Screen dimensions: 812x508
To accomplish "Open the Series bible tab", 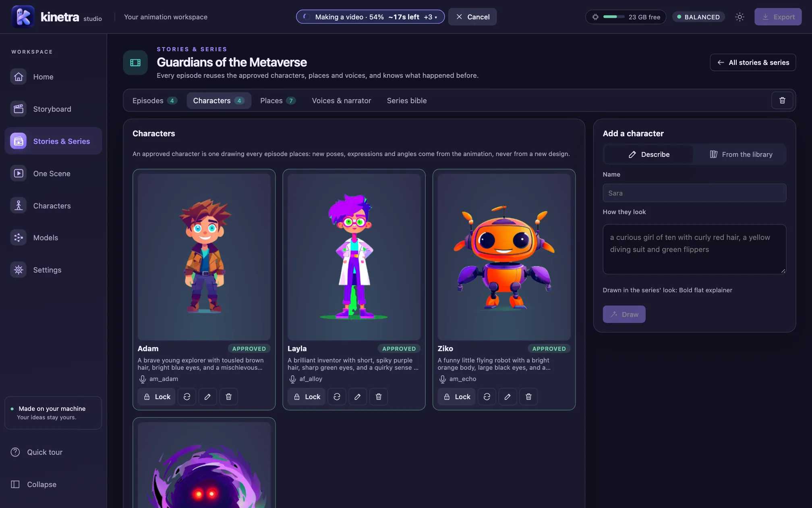I will point(407,100).
